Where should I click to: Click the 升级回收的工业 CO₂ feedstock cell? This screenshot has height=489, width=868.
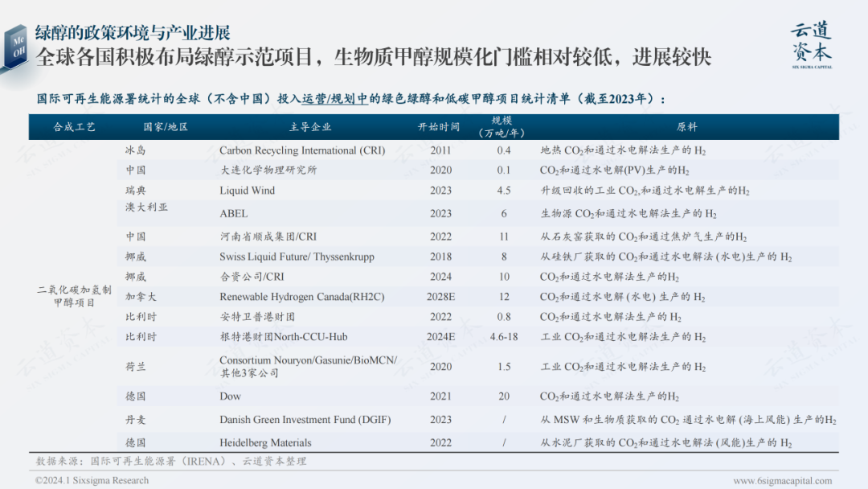tap(645, 191)
